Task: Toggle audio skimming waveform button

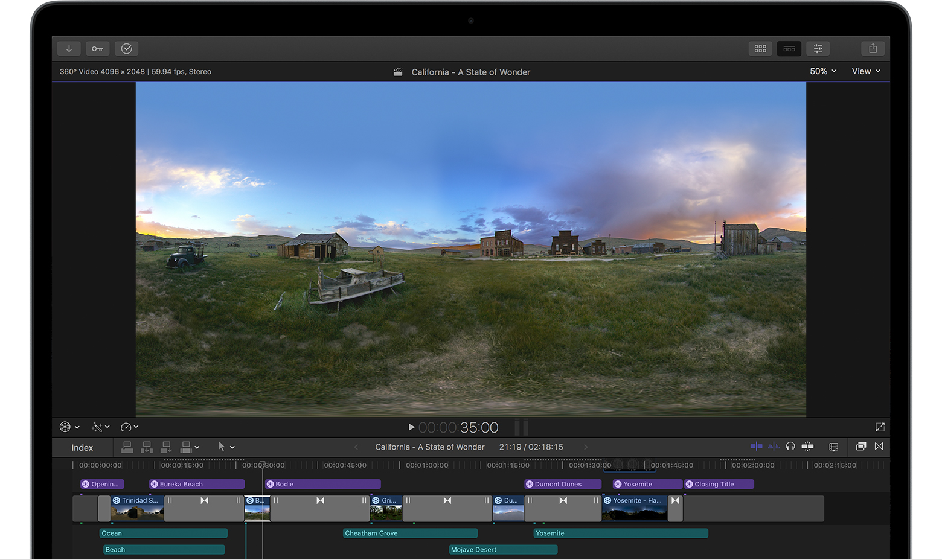Action: [x=774, y=447]
